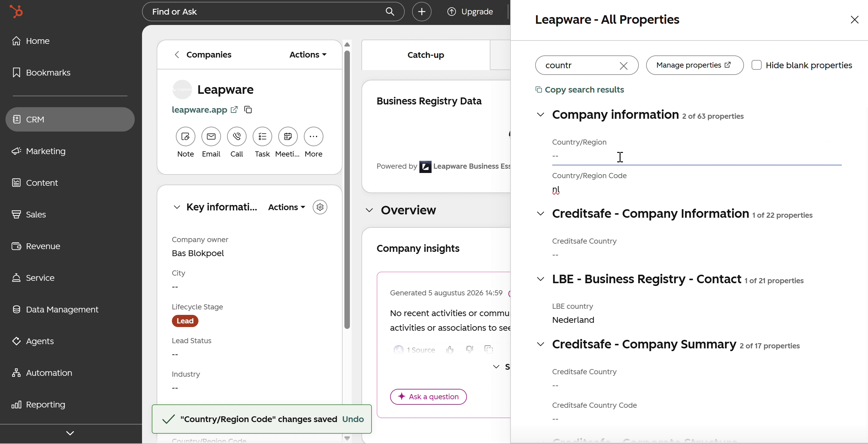Click the Service bell icon
Screen dimensions: 868x444
[x=16, y=278]
